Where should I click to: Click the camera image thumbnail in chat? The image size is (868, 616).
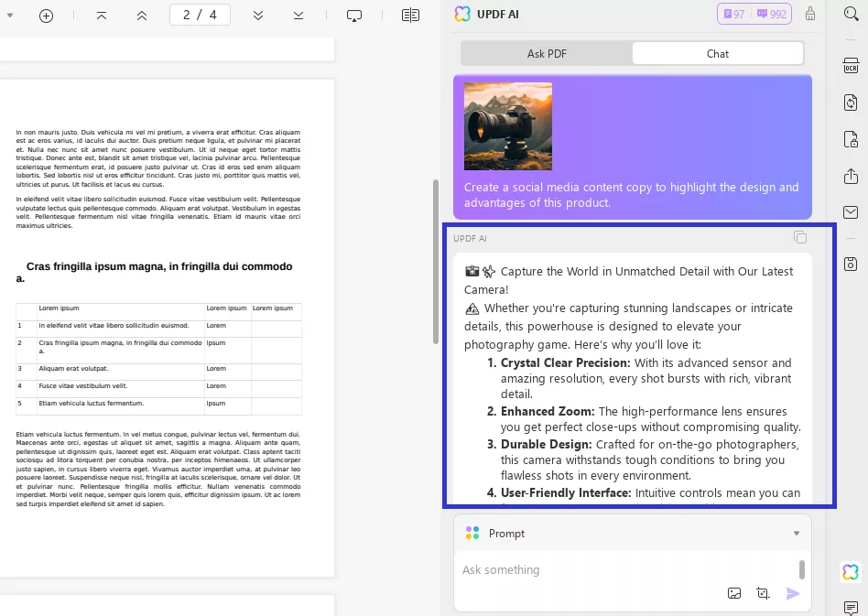click(x=508, y=126)
